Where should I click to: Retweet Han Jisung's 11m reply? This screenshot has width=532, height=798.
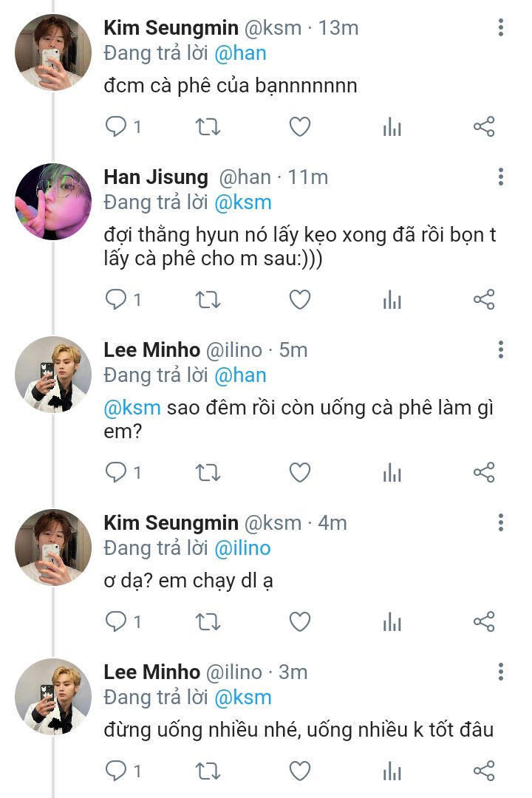tap(208, 300)
